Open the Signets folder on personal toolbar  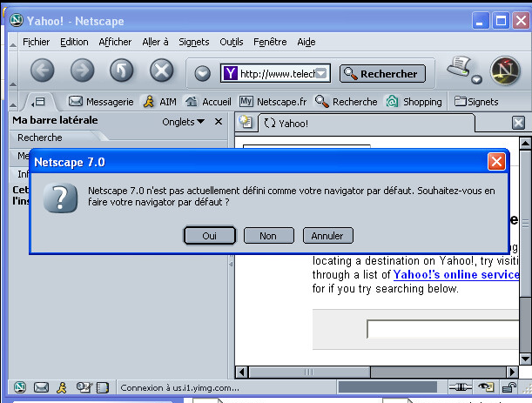point(476,102)
